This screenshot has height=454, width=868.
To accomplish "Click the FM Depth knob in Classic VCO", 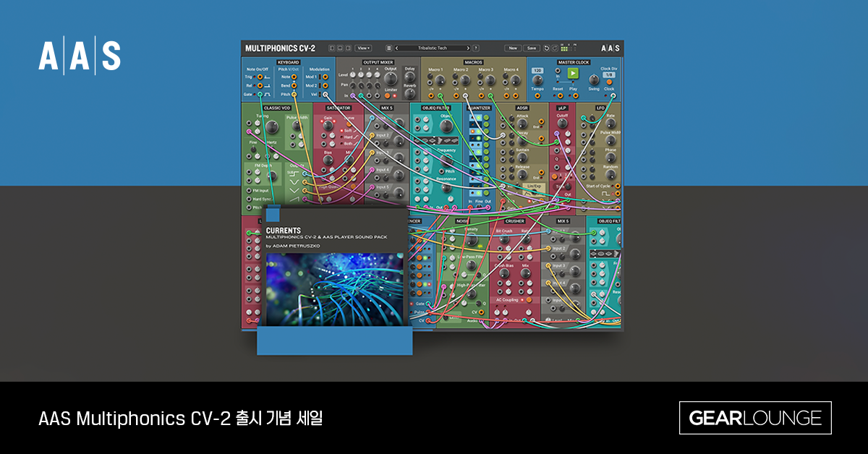I will point(271,176).
